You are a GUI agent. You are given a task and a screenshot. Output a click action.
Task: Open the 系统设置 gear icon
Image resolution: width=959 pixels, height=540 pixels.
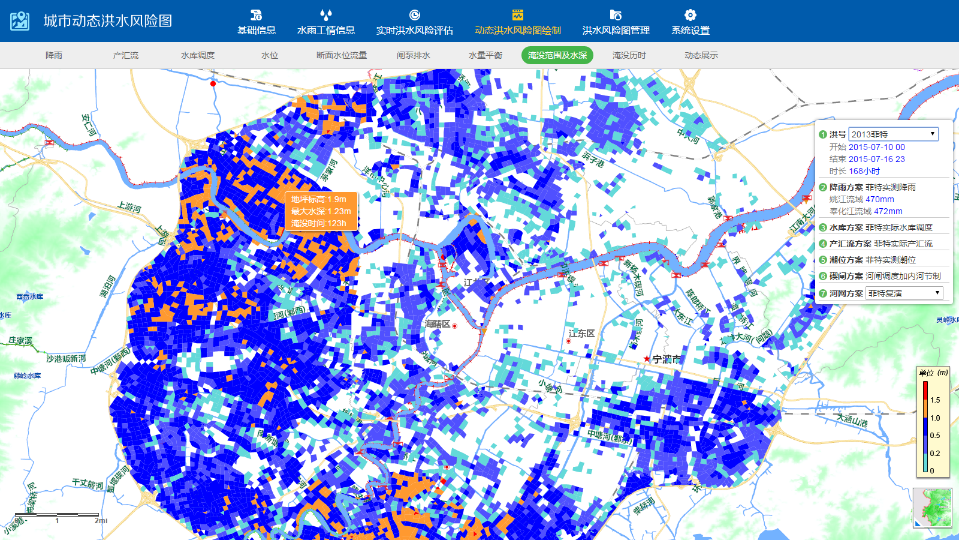pyautogui.click(x=690, y=14)
